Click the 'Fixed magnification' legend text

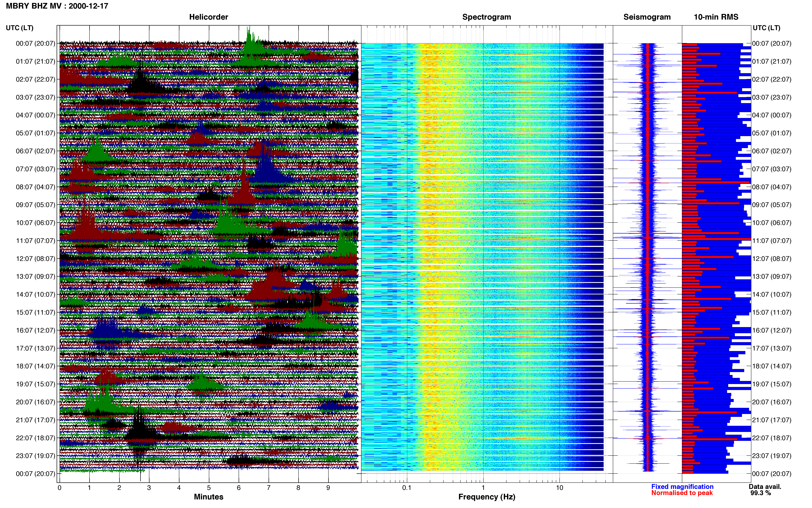[682, 487]
